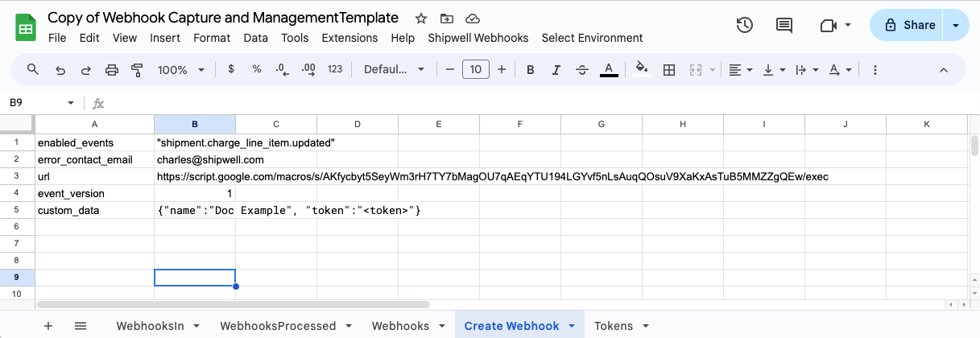Move document to folder icon

click(x=447, y=19)
